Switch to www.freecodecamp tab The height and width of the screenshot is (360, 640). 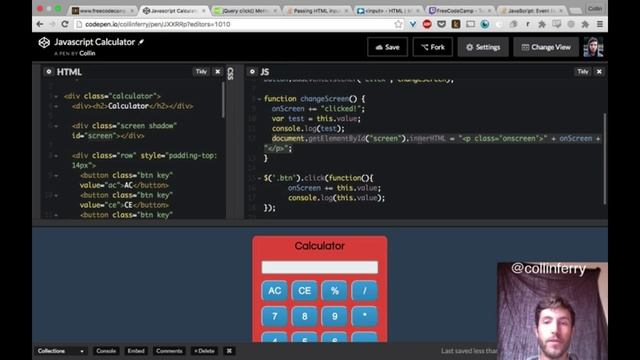point(103,11)
